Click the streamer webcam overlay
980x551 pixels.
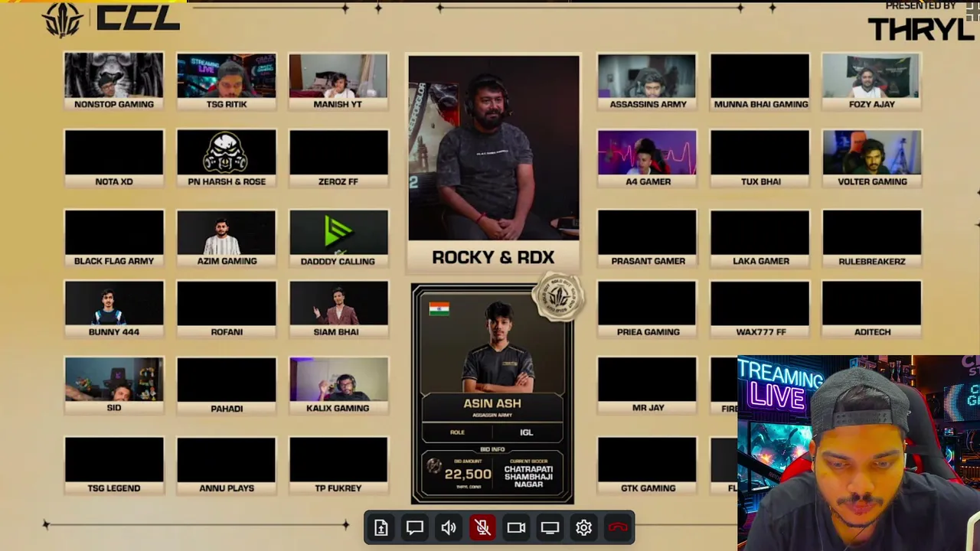pyautogui.click(x=858, y=453)
